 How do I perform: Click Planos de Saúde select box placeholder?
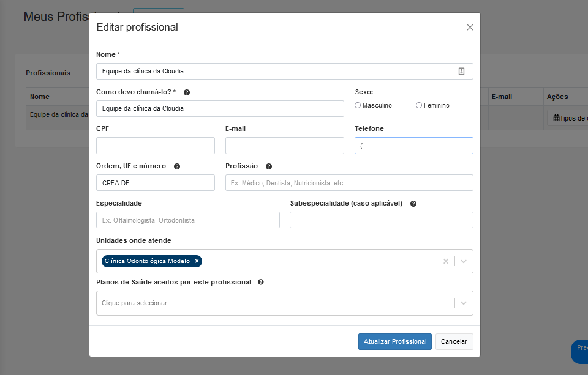[138, 303]
